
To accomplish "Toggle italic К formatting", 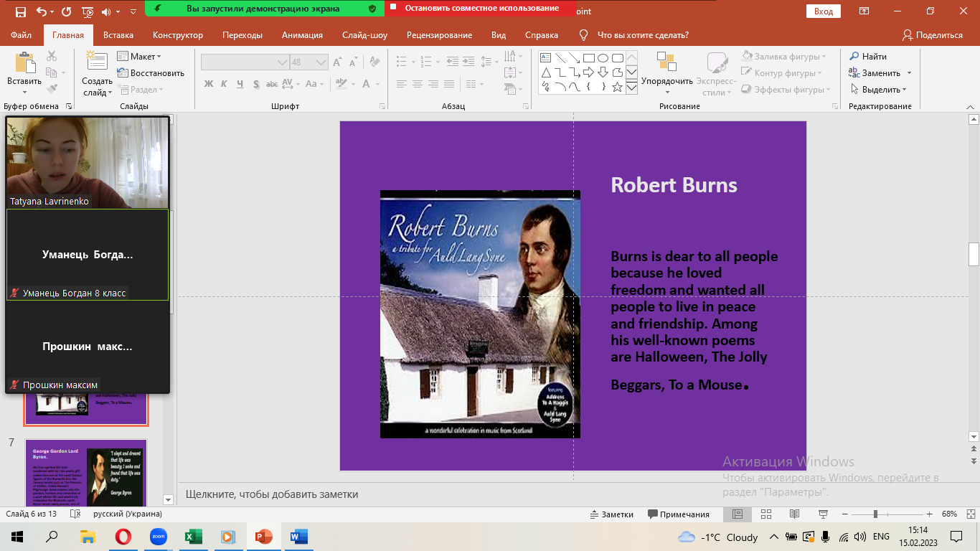I will pos(224,83).
